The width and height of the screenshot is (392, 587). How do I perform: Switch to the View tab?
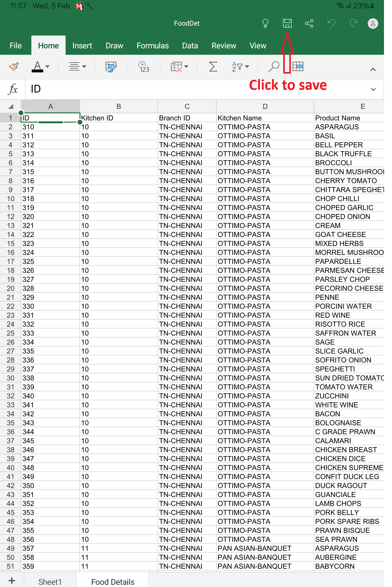(258, 45)
